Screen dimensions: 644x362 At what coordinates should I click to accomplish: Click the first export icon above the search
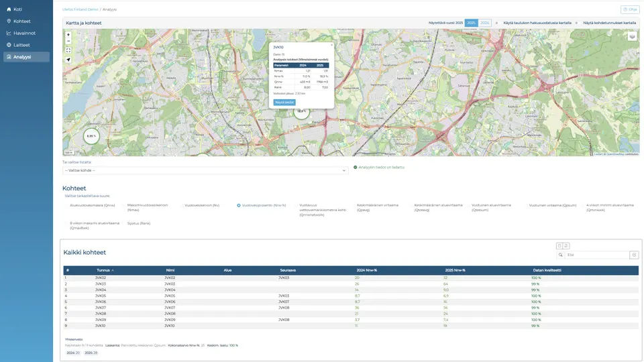pos(559,245)
